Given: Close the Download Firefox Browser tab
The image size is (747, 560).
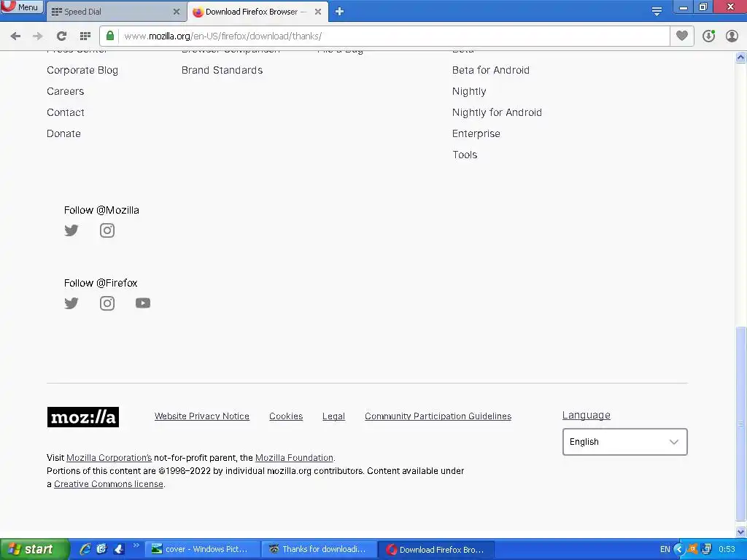Looking at the screenshot, I should point(318,12).
